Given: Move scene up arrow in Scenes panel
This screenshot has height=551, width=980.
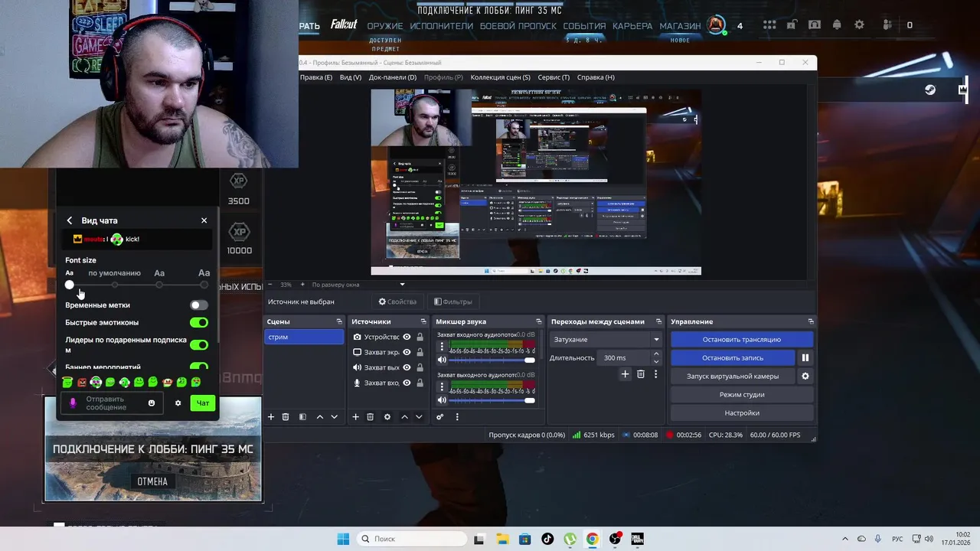Looking at the screenshot, I should pos(320,417).
